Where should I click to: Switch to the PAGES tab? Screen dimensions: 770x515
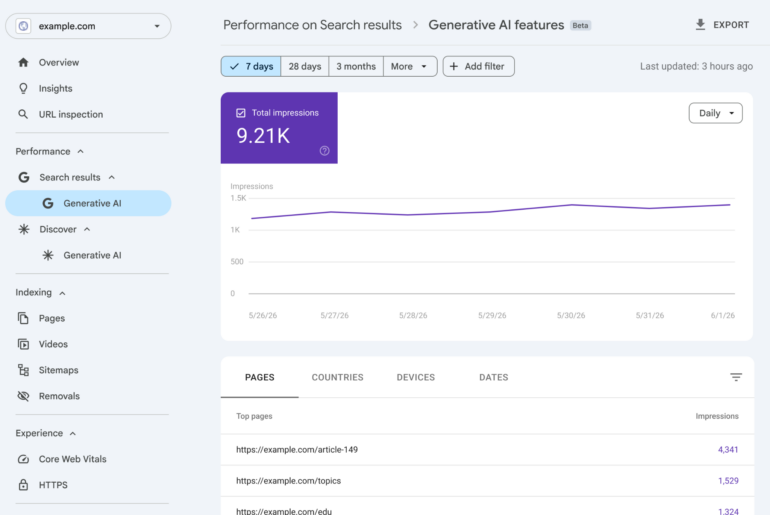pos(260,377)
